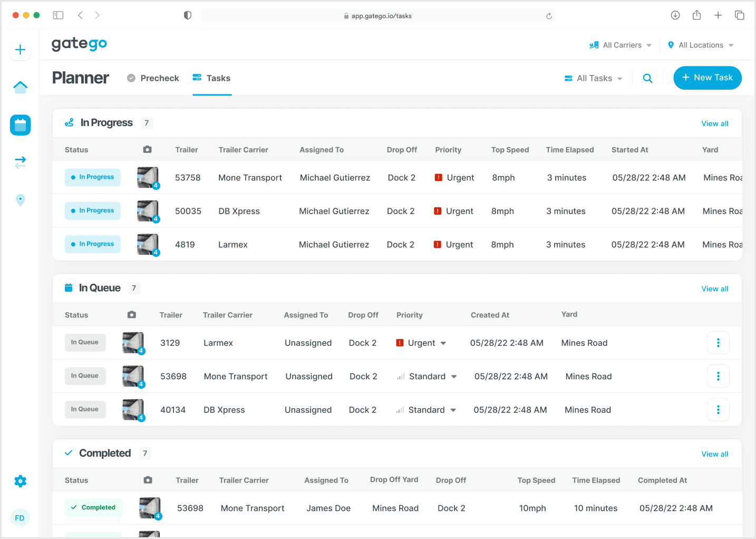Open the browser downloads icon
The width and height of the screenshot is (756, 539).
pos(675,15)
